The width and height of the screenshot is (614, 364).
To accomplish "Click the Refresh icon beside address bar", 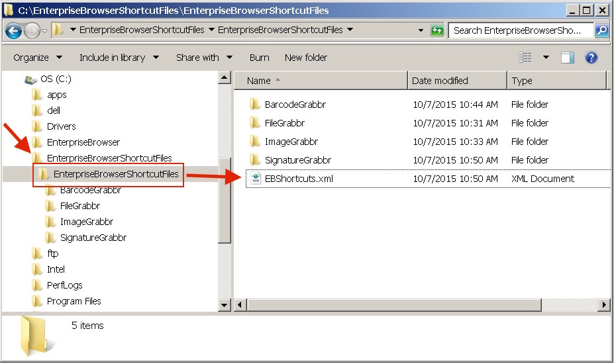I will point(437,30).
